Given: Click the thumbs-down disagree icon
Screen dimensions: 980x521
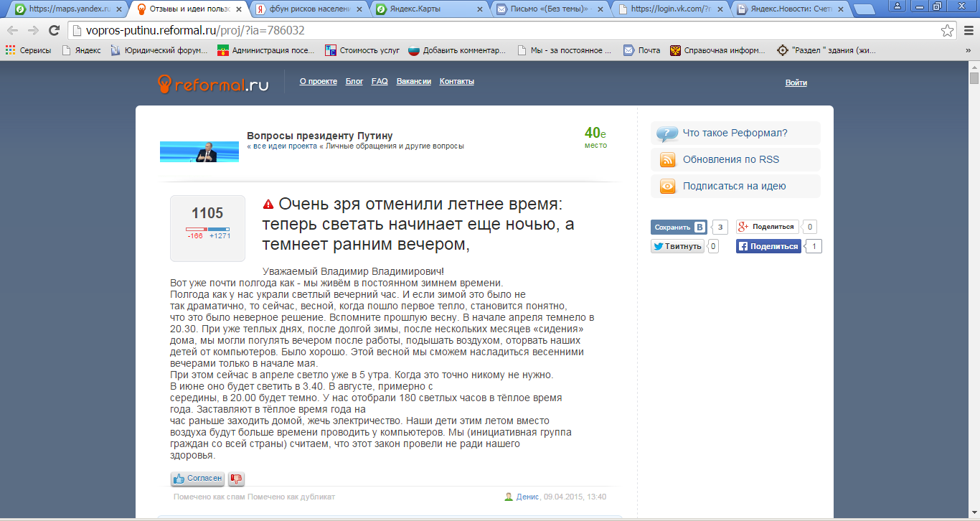Looking at the screenshot, I should [236, 479].
